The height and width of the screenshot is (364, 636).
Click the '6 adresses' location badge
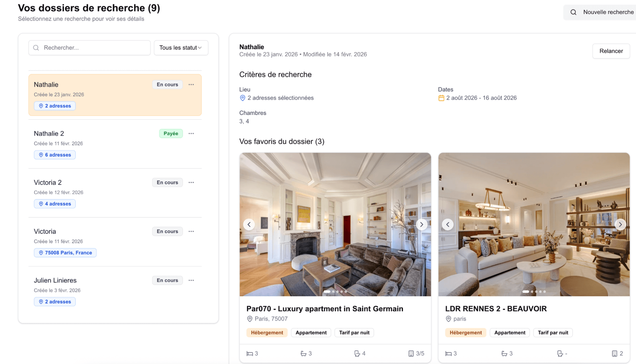[x=55, y=155]
